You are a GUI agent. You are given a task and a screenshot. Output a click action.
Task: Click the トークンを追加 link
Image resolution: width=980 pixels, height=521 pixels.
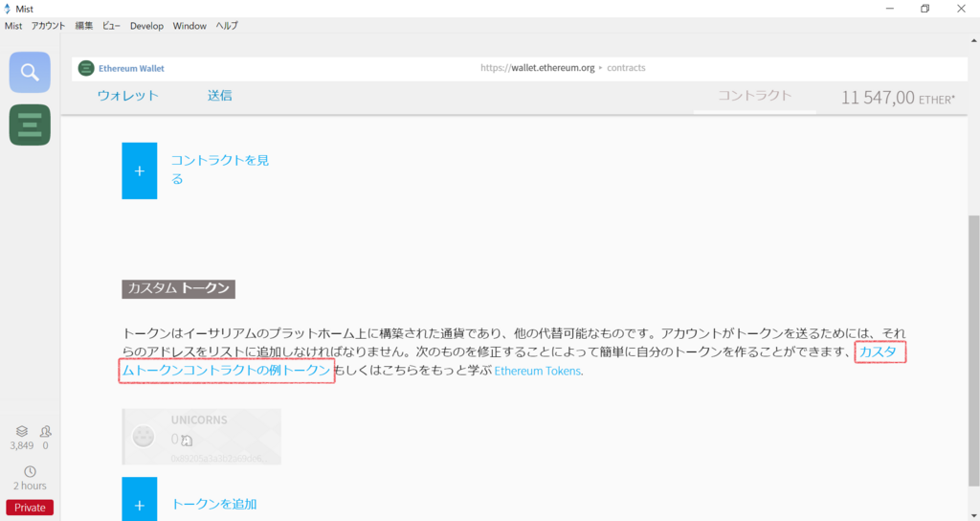click(213, 504)
